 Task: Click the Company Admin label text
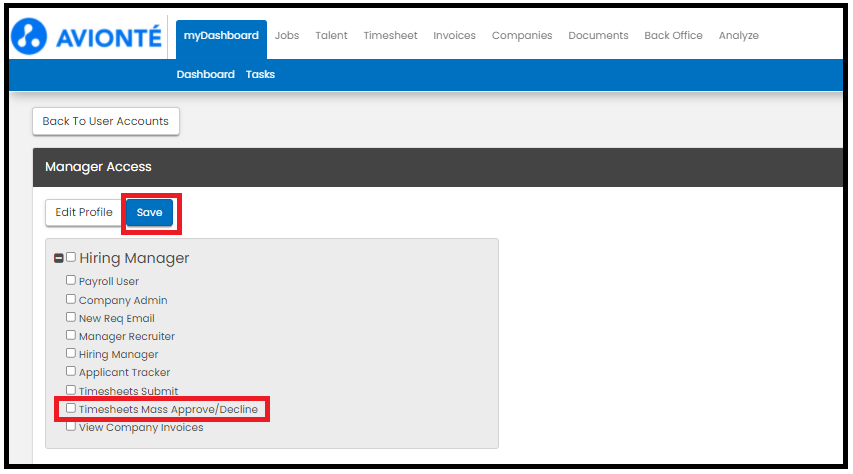(123, 300)
